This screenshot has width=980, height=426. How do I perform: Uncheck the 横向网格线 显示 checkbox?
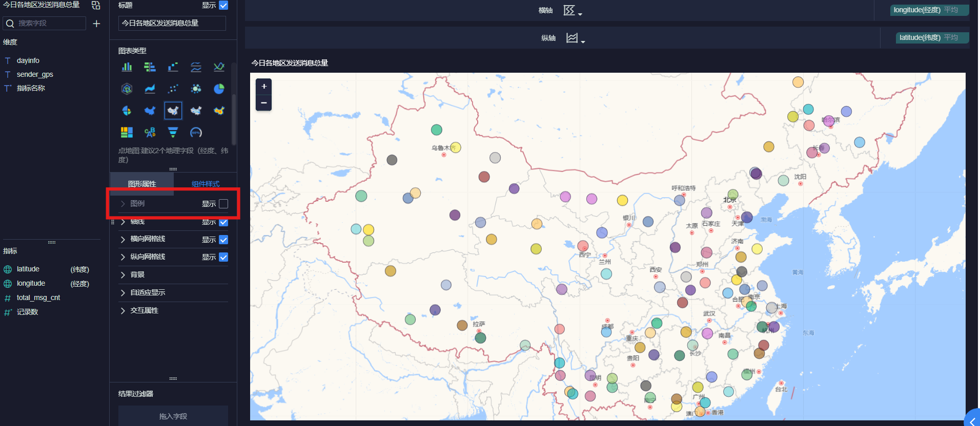tap(223, 240)
